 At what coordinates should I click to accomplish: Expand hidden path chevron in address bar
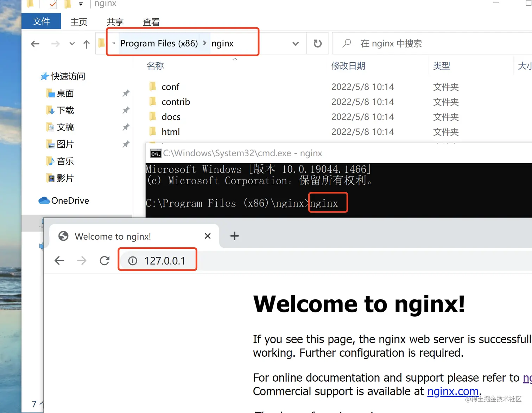113,43
